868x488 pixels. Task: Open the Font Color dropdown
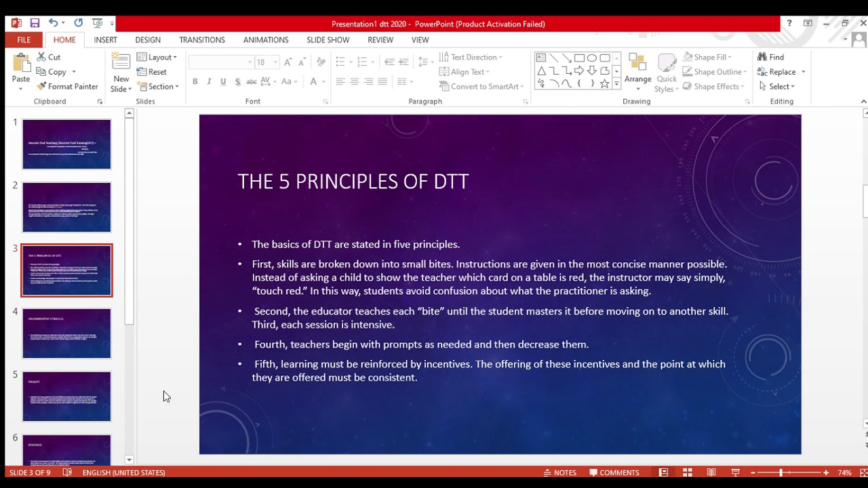coord(317,81)
